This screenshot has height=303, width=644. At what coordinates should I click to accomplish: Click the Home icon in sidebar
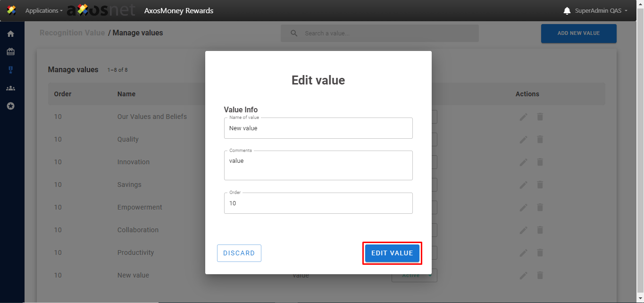10,34
